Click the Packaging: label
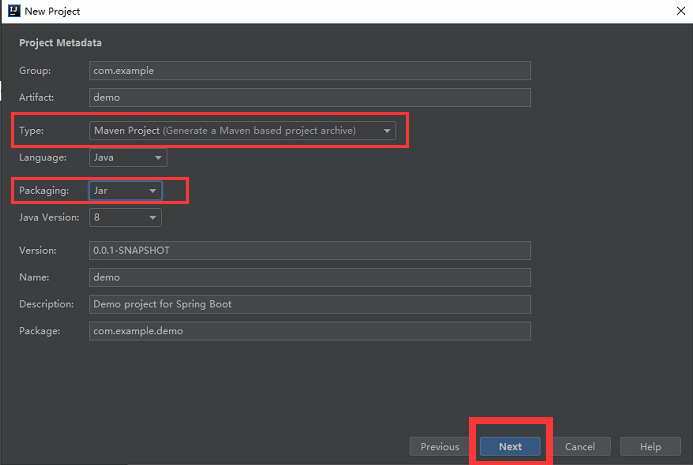This screenshot has height=465, width=693. [44, 191]
